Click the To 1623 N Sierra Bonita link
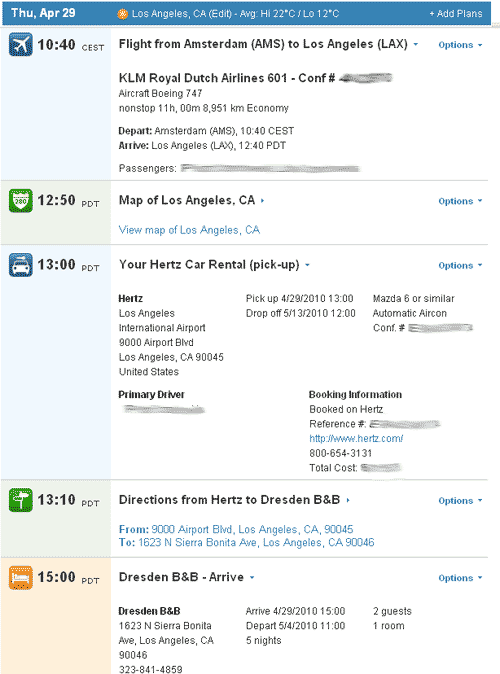 coord(246,542)
